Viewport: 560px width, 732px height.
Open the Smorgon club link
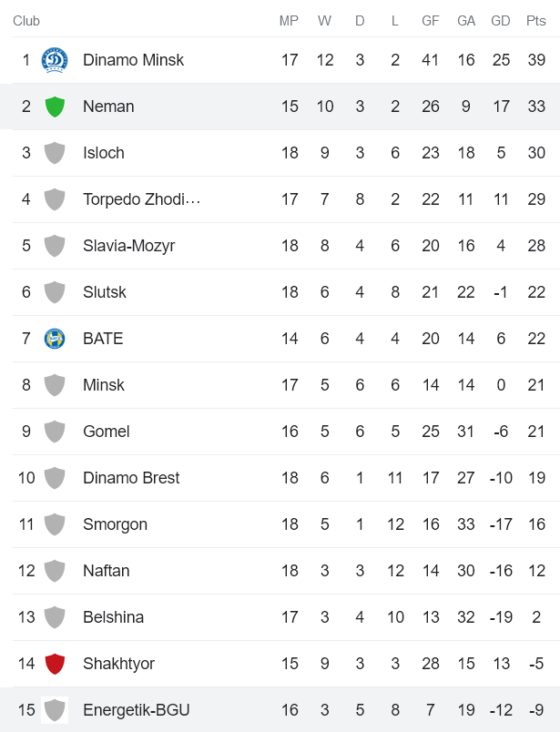pos(115,524)
